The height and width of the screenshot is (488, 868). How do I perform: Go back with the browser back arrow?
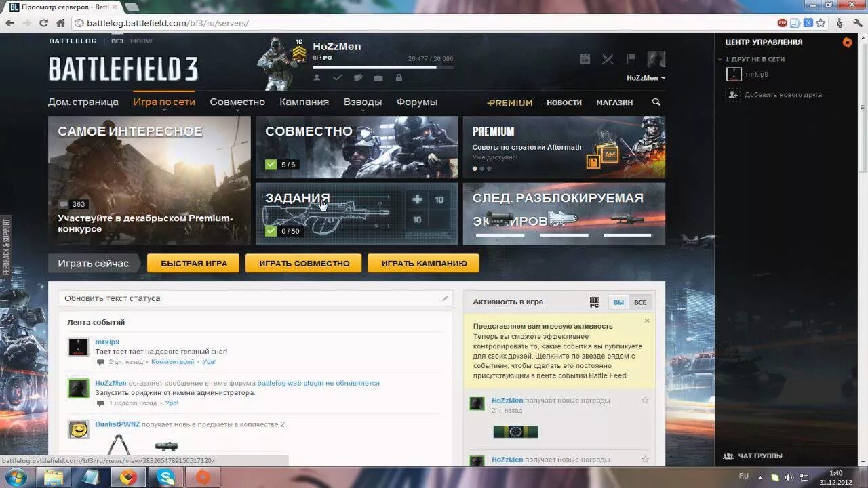coord(10,23)
